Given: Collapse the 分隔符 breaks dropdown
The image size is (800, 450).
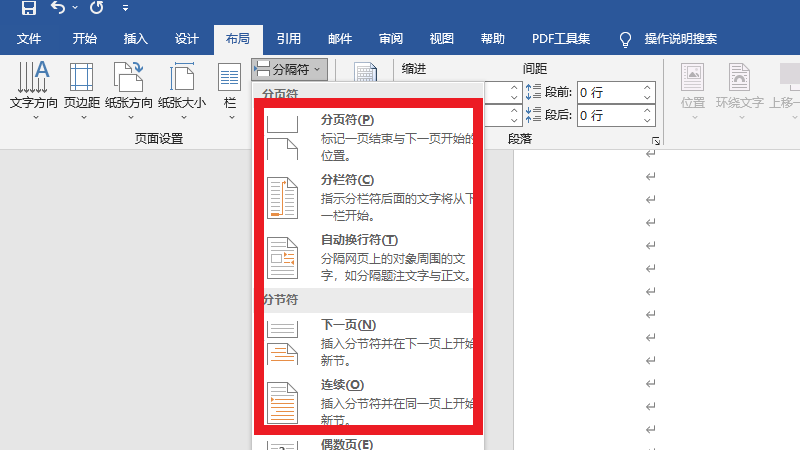Looking at the screenshot, I should 289,69.
